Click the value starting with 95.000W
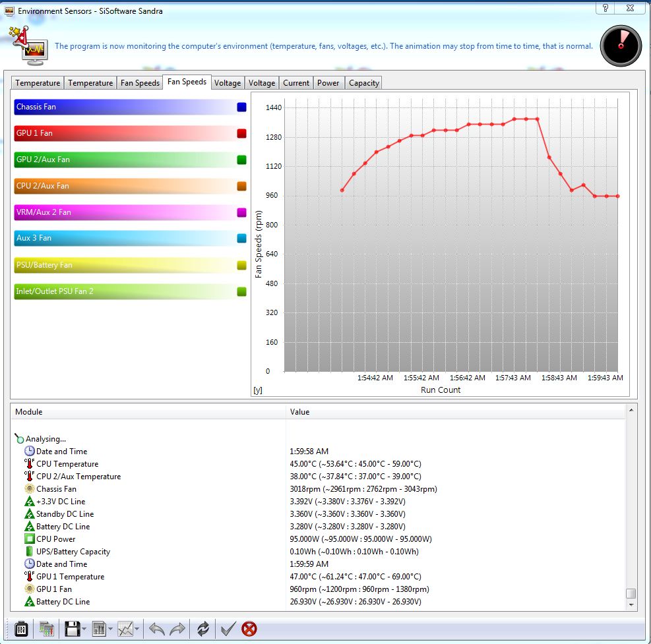Image resolution: width=651 pixels, height=644 pixels. point(361,539)
